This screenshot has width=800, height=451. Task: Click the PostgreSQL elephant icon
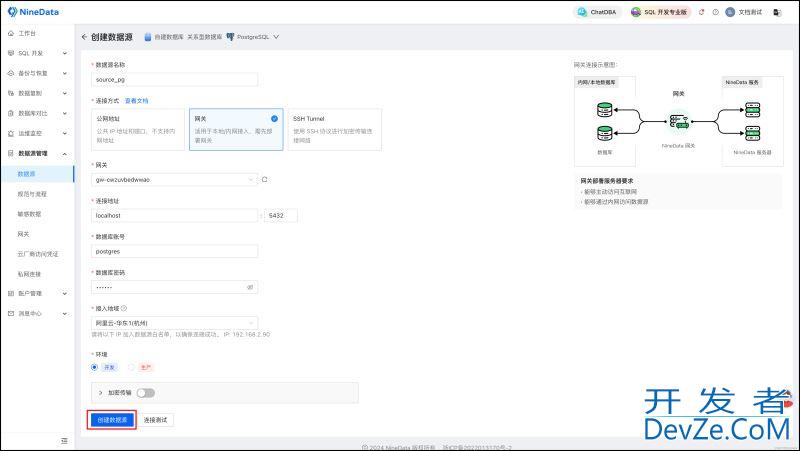(230, 37)
